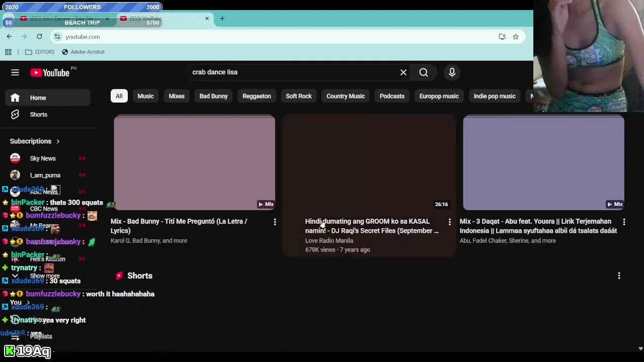
Task: Select the Soft Rock filter chip
Action: pyautogui.click(x=299, y=96)
